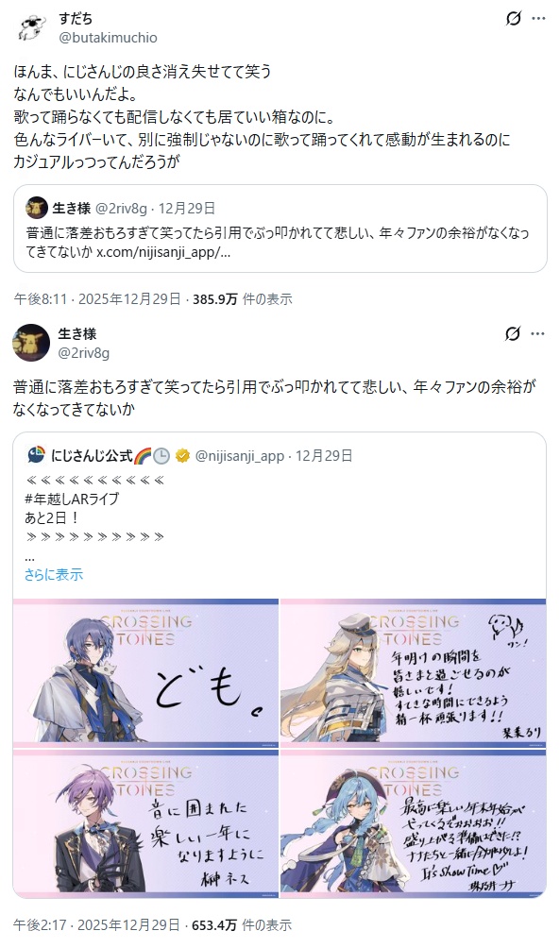The height and width of the screenshot is (948, 560).
Task: Open the 榊ネス message image
Action: coord(145,823)
